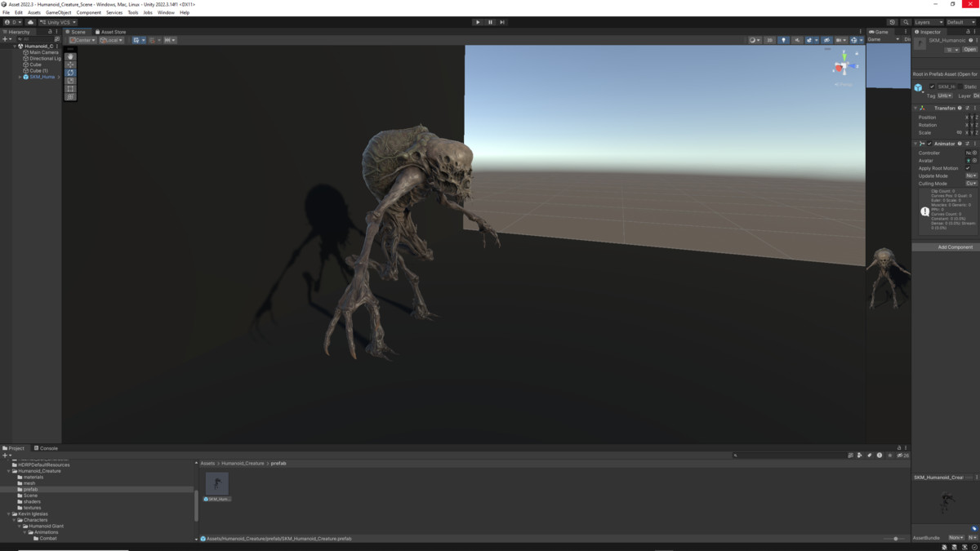Screen dimensions: 980x551
Task: Select the Game tab
Action: 879,32
